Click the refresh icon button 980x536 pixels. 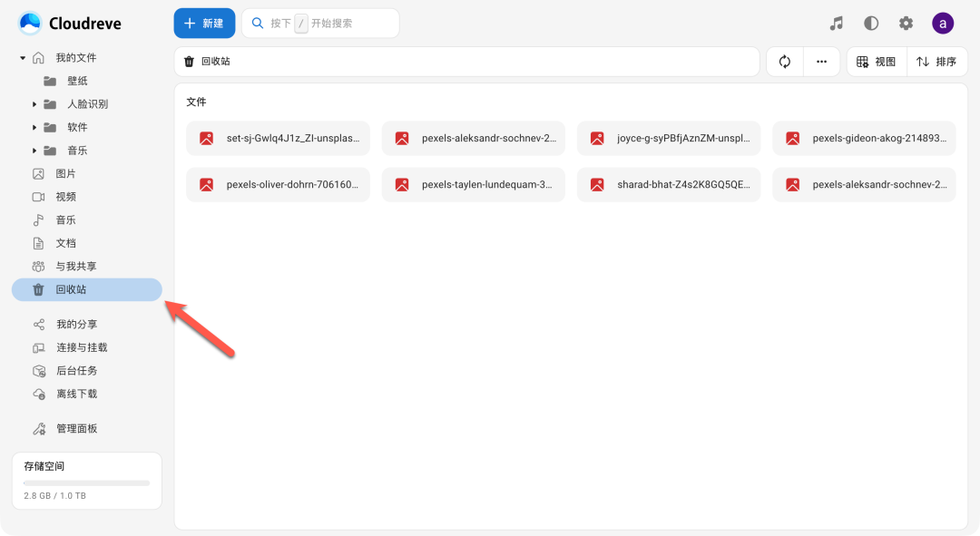click(785, 62)
